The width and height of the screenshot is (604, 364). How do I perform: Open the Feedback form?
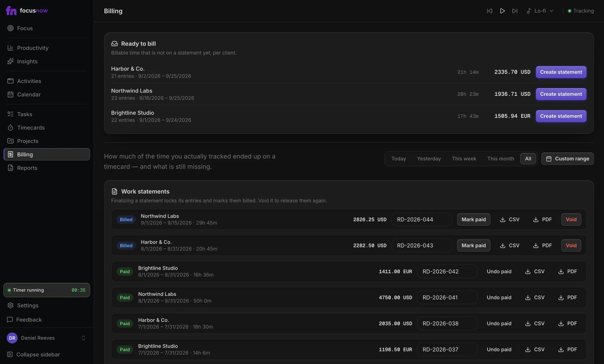pos(47,319)
